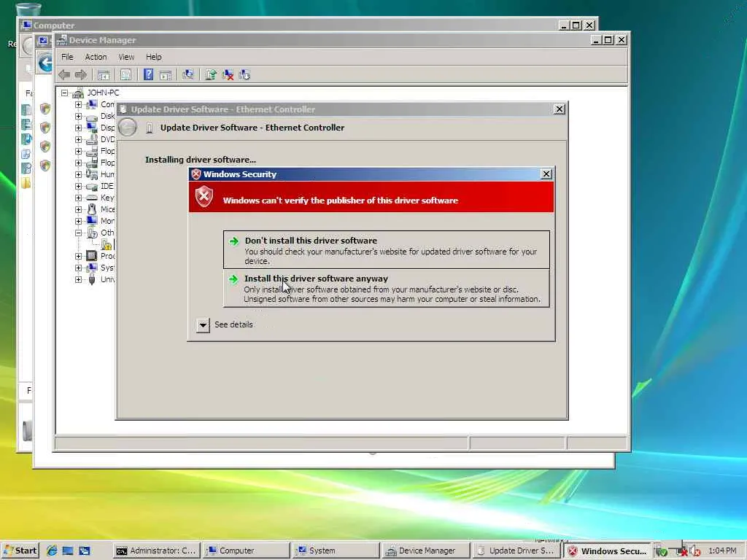The height and width of the screenshot is (560, 747).
Task: Click the USB plug icon beside Univ
Action: (x=92, y=279)
